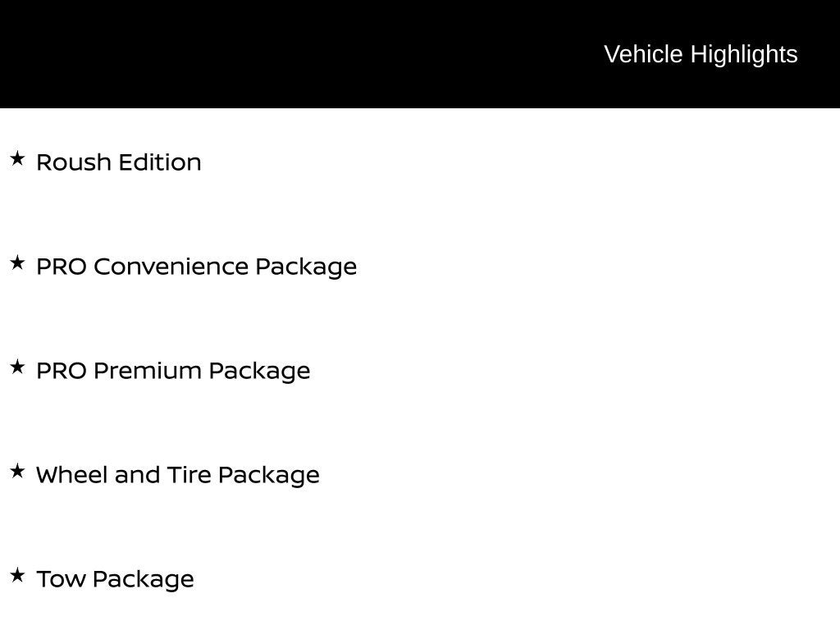
Task: Click the word Roush in the first item
Action: click(x=73, y=162)
